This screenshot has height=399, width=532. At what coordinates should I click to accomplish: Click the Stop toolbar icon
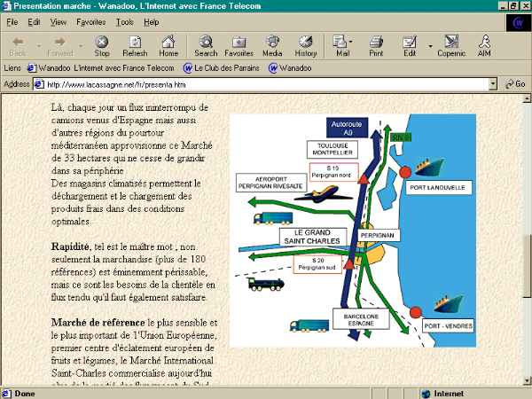click(x=102, y=44)
